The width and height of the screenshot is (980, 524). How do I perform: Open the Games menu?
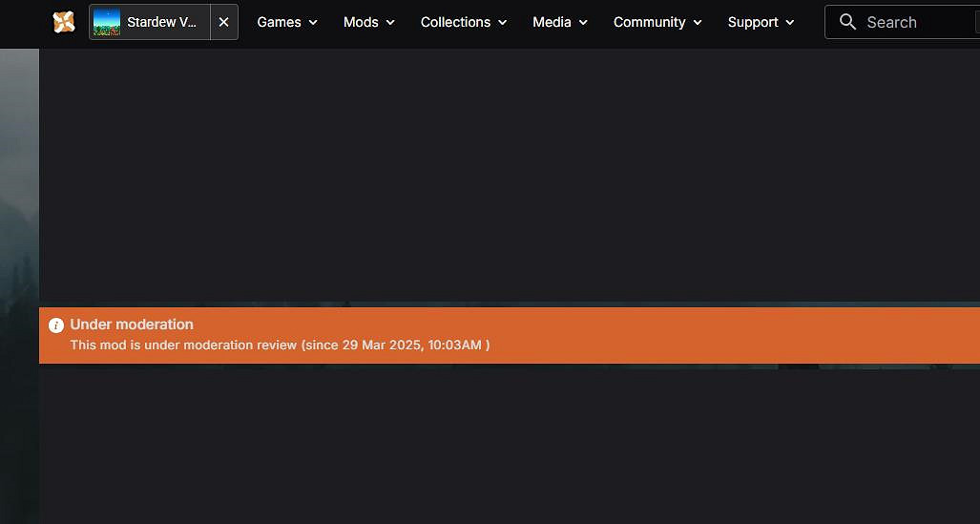(279, 22)
